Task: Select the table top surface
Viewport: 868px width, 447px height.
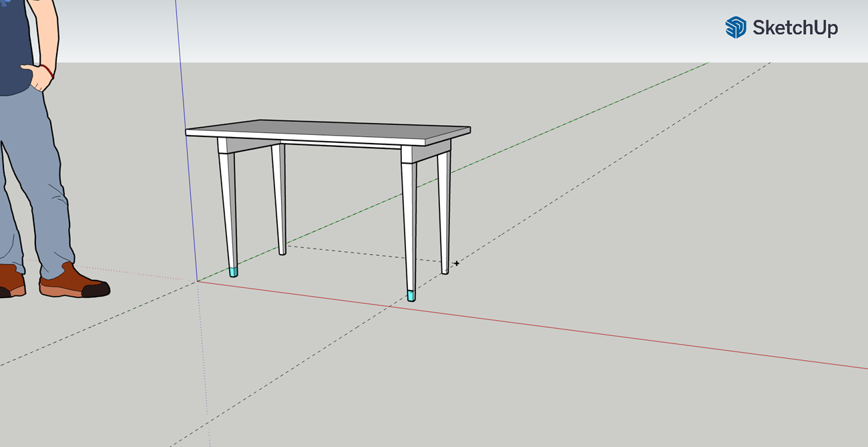Action: [327, 128]
